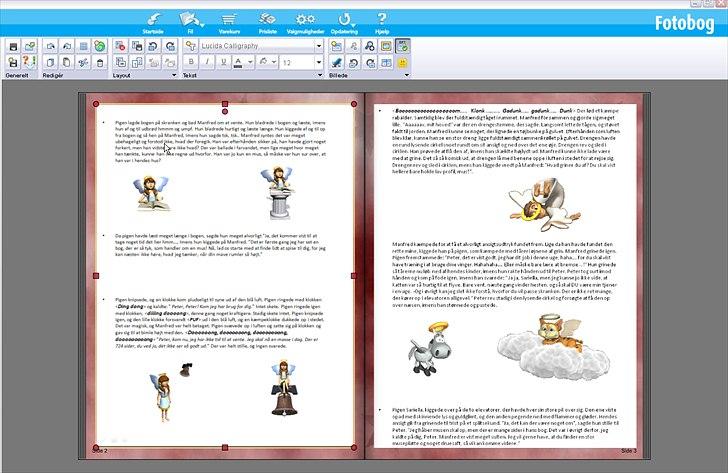Select the angel on column image
Viewport: 728px width, 473px height.
click(x=279, y=192)
